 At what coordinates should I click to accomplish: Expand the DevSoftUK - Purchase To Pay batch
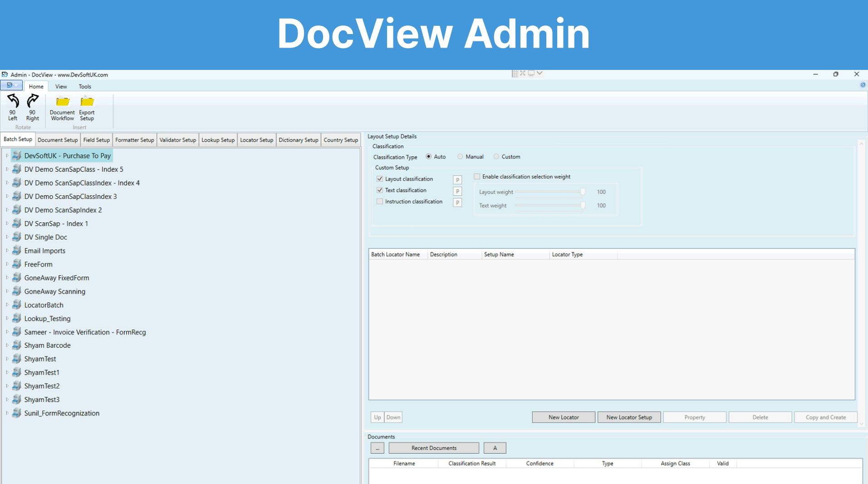point(6,156)
